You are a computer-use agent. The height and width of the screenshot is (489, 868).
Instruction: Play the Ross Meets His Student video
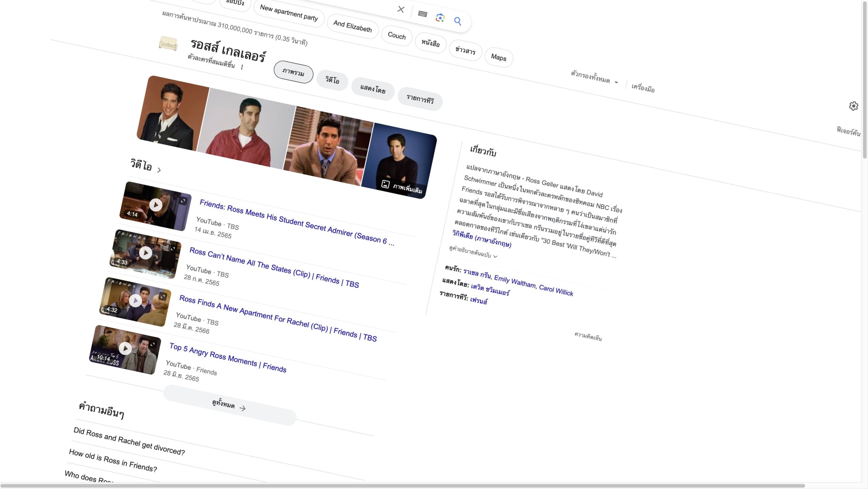click(x=156, y=205)
